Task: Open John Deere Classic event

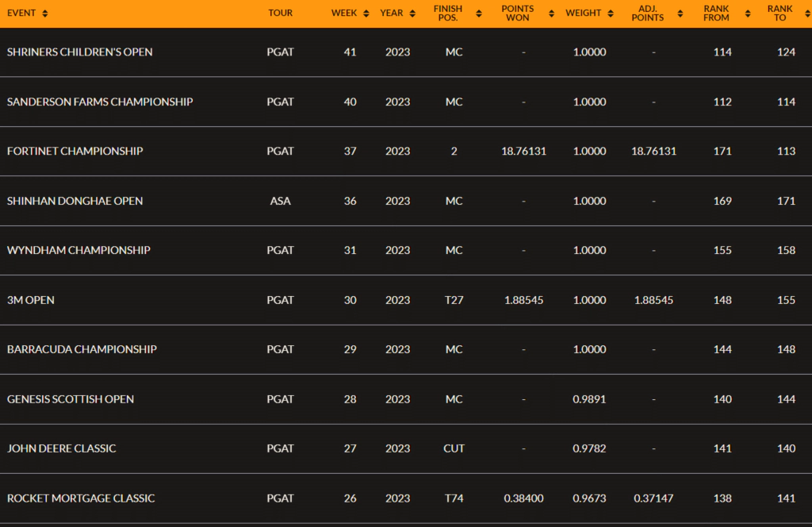Action: coord(62,448)
